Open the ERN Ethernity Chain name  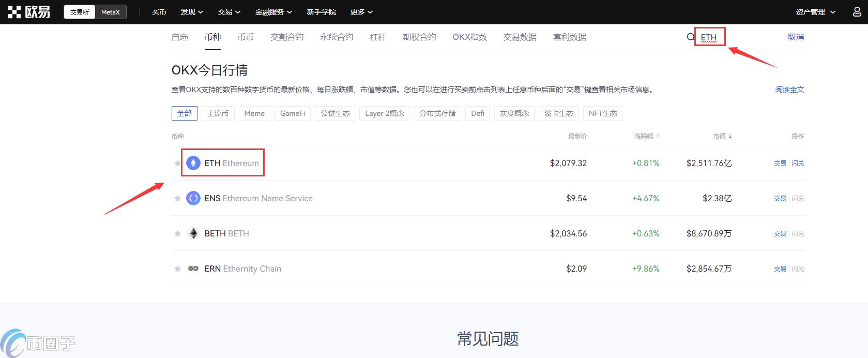pos(243,269)
